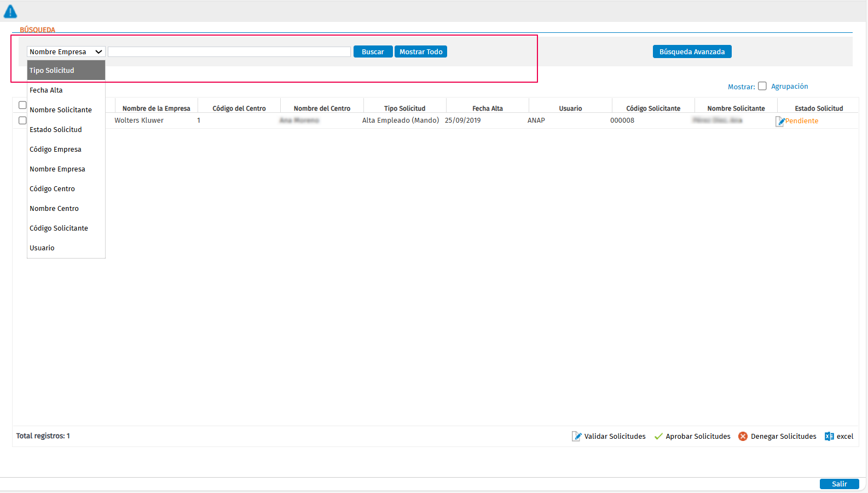The height and width of the screenshot is (493, 868).
Task: Select Nombre Empresa option in the list
Action: (66, 169)
